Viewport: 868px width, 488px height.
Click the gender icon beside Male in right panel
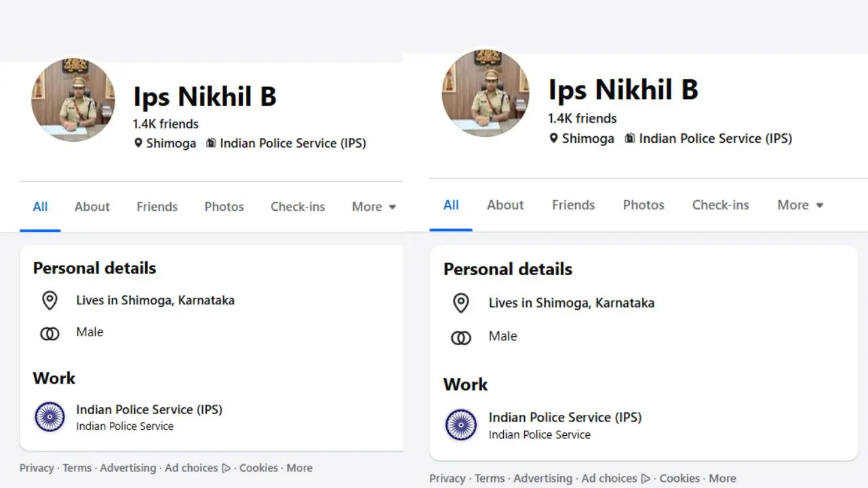(461, 337)
